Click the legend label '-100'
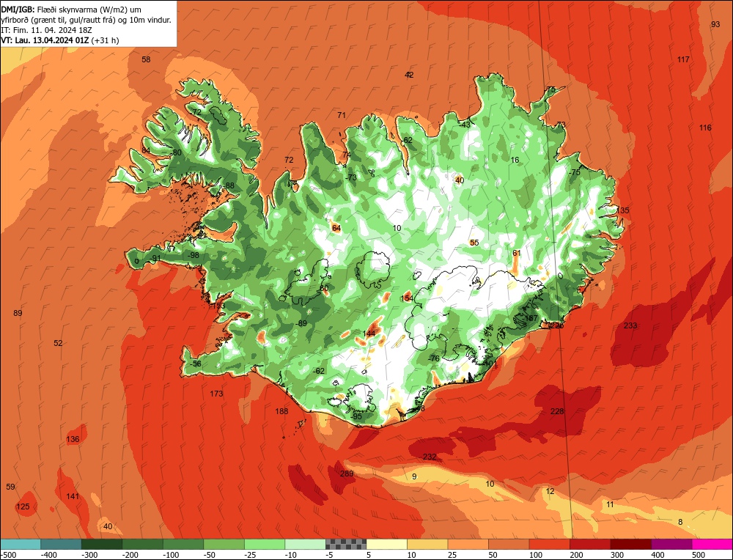This screenshot has width=733, height=560. 171,555
